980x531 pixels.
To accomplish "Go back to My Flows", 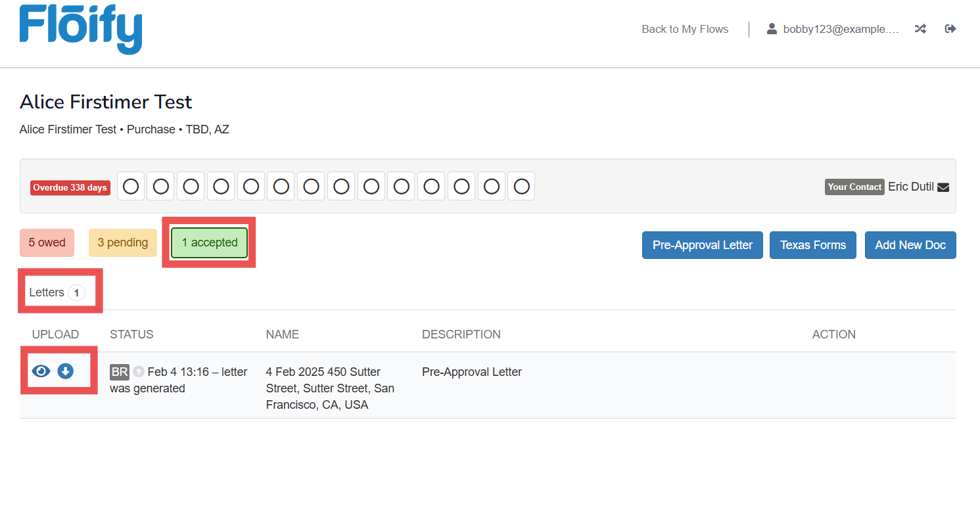I will tap(685, 29).
